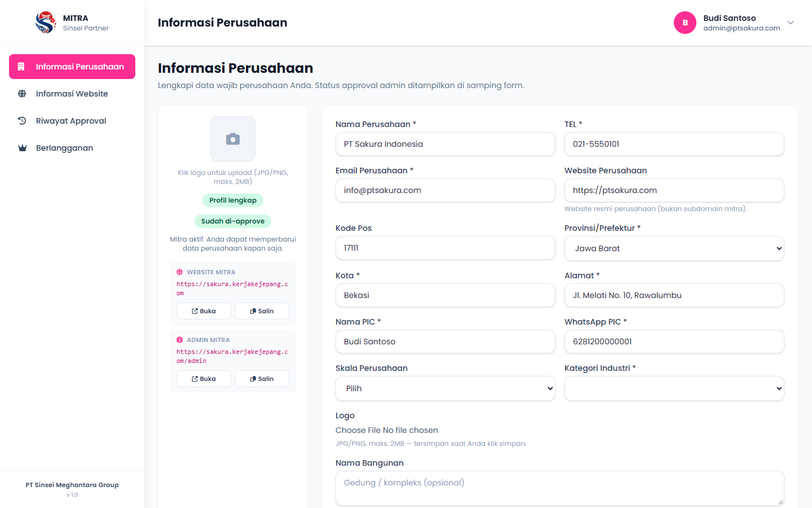The image size is (812, 508).
Task: Click the Kota input field
Action: 445,295
